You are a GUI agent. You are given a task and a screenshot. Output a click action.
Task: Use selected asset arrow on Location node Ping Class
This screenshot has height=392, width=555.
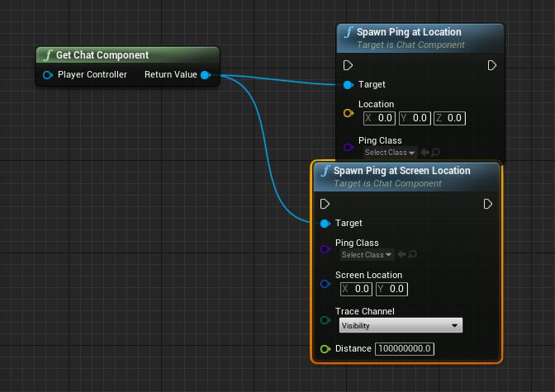(x=425, y=153)
